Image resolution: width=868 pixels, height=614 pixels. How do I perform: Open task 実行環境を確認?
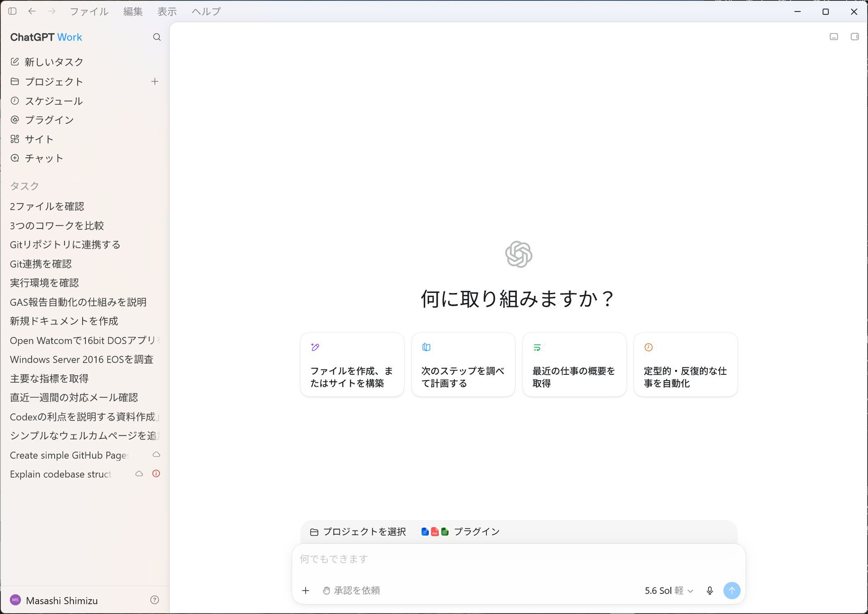click(x=85, y=283)
